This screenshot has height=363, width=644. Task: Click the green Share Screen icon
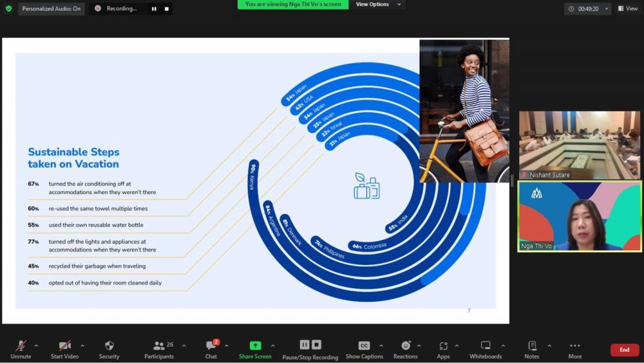pos(255,346)
